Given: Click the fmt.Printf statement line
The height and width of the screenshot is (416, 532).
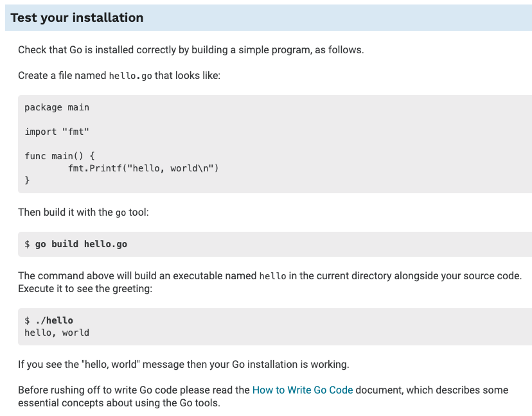Looking at the screenshot, I should 143,168.
